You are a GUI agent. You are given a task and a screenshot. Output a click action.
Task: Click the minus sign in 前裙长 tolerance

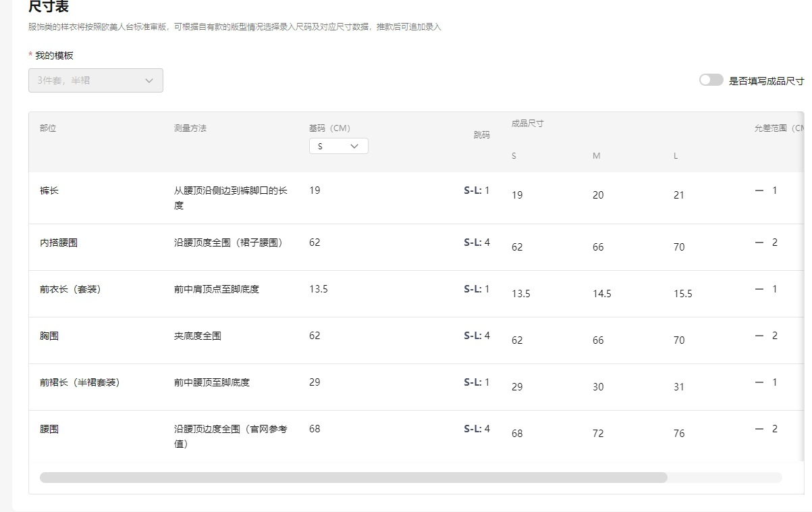click(x=759, y=382)
